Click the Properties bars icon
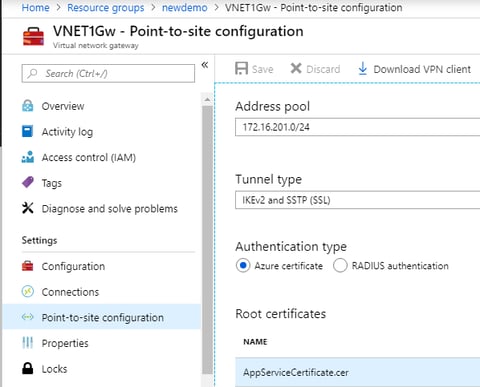The height and width of the screenshot is (387, 480). (28, 343)
